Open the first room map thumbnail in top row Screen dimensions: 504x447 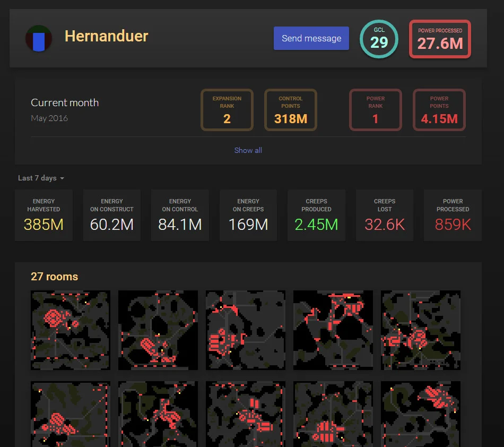[71, 330]
